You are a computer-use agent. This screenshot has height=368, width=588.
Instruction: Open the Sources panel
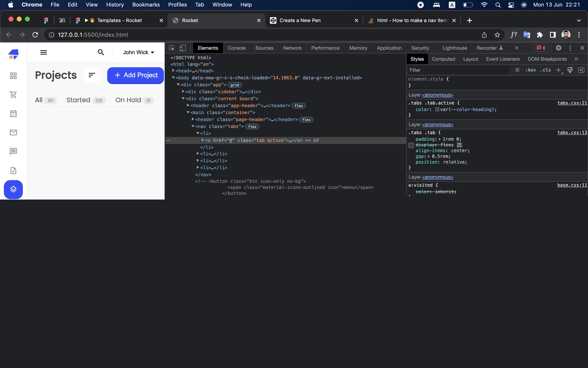pos(264,48)
